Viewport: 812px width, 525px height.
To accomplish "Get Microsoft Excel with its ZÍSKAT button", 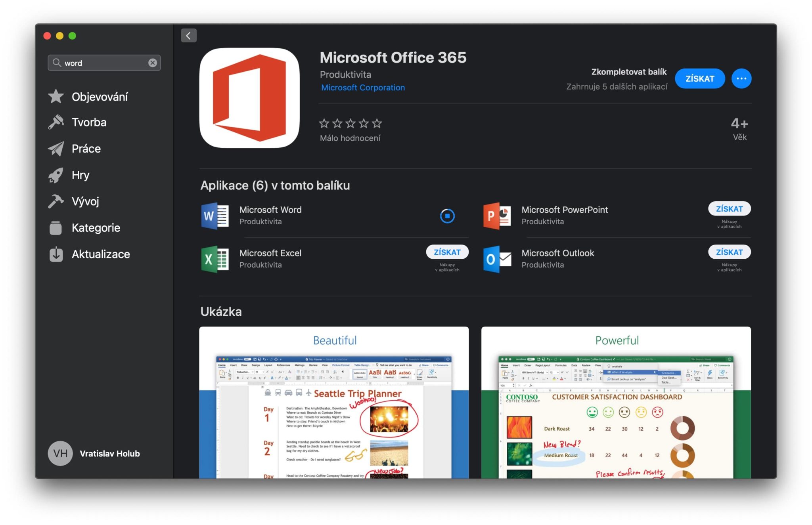I will 447,252.
